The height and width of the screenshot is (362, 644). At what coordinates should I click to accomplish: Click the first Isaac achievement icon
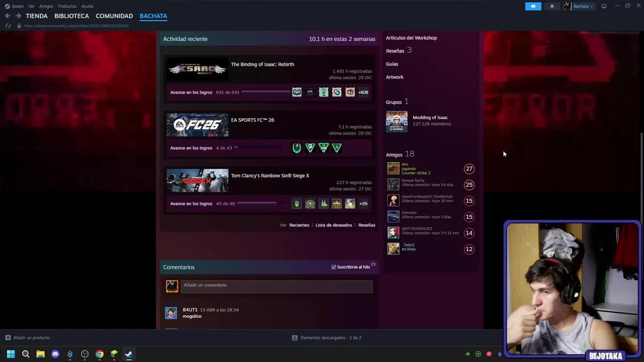[297, 92]
